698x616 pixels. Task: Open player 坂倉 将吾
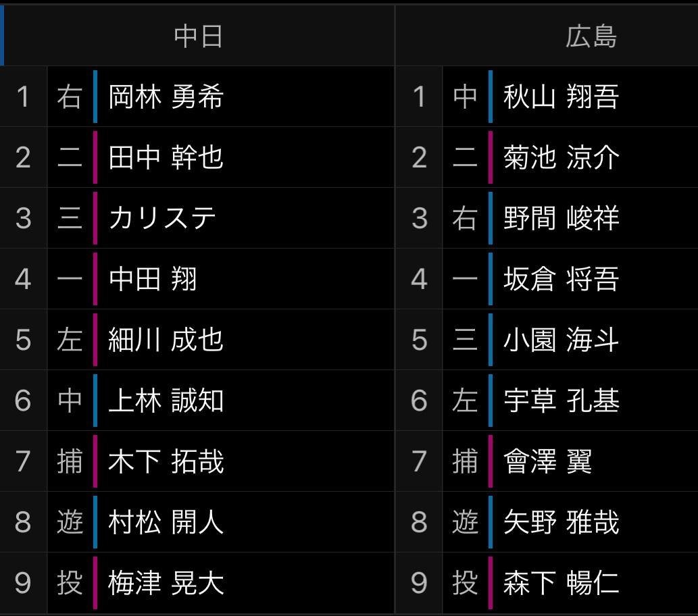coord(561,279)
